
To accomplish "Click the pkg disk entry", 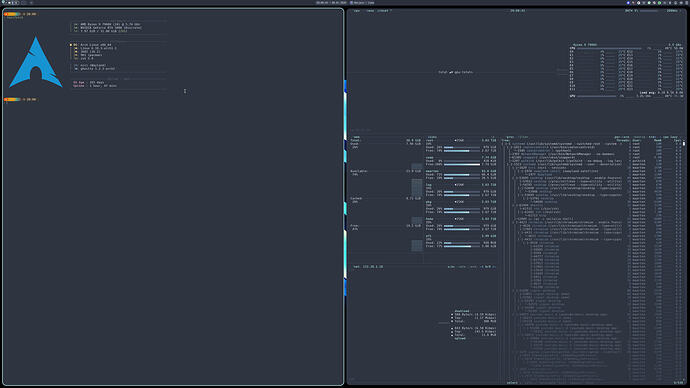I will point(429,202).
